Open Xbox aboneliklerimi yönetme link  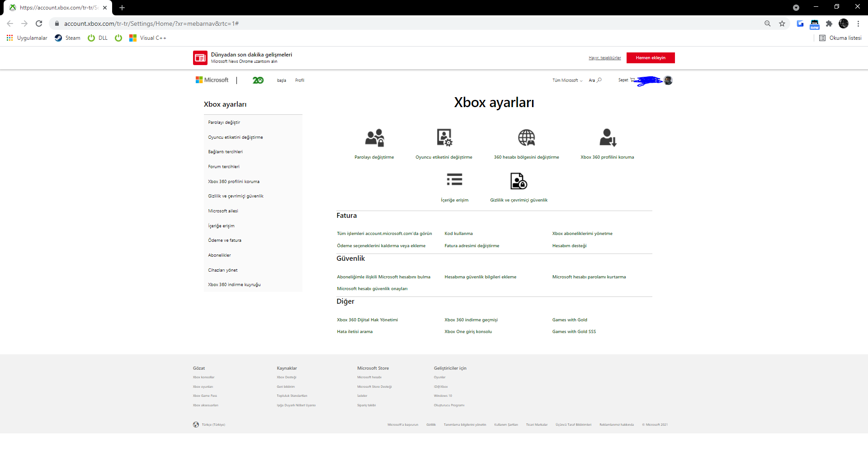582,234
